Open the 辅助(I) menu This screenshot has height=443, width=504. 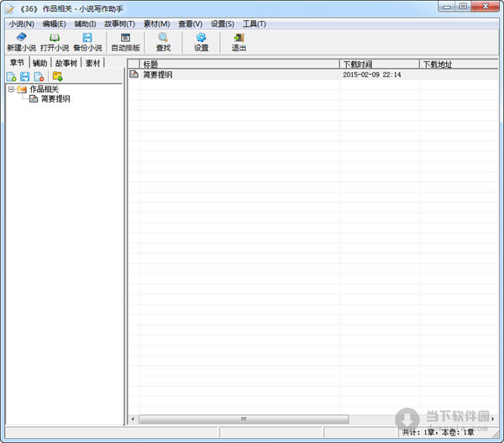tap(85, 24)
